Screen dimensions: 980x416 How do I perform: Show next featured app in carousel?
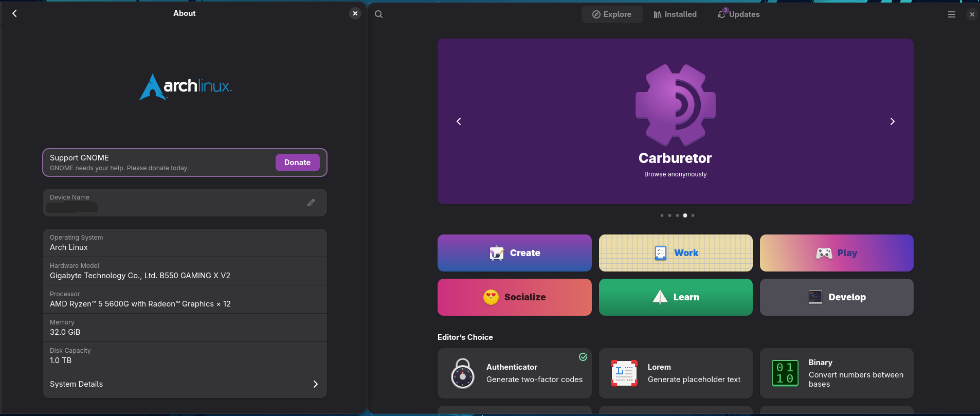pos(893,121)
